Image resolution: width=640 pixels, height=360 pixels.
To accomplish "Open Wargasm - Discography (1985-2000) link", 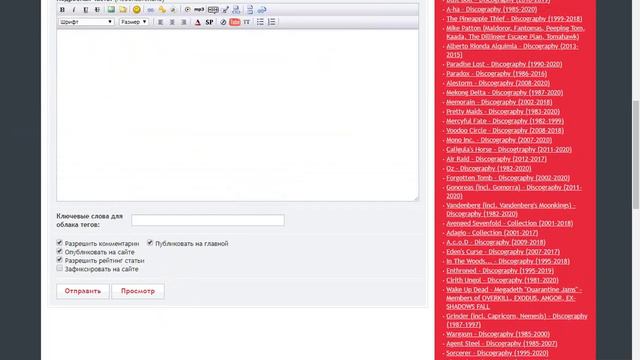I will [x=498, y=334].
